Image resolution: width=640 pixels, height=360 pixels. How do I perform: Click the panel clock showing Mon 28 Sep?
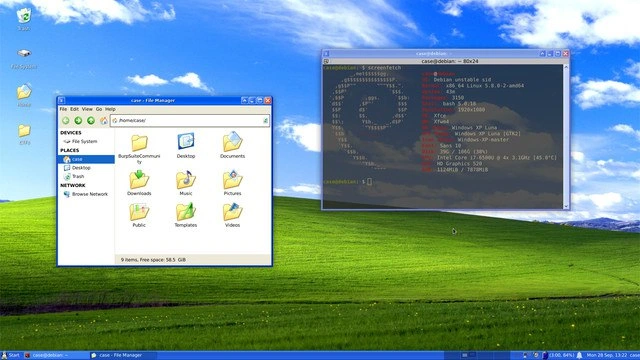pyautogui.click(x=607, y=356)
